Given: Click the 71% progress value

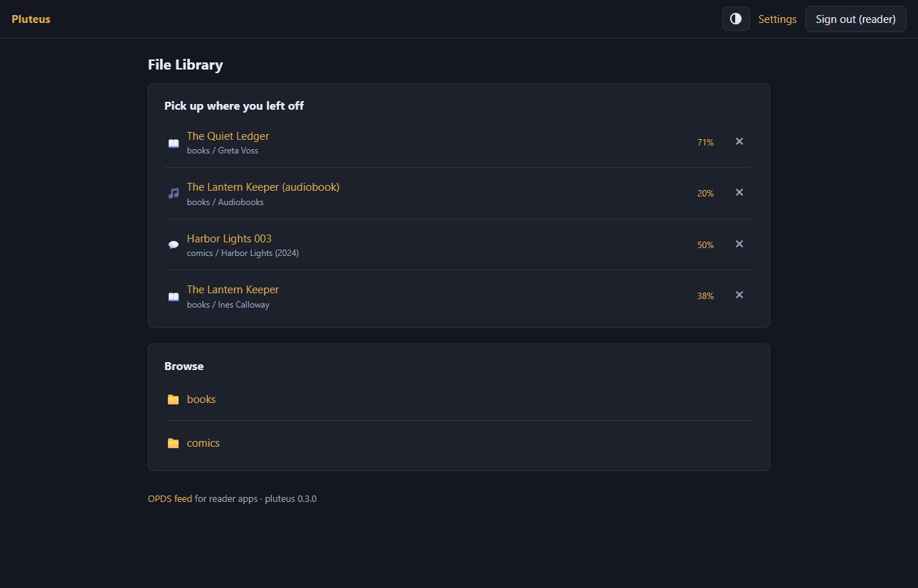Looking at the screenshot, I should pos(706,143).
